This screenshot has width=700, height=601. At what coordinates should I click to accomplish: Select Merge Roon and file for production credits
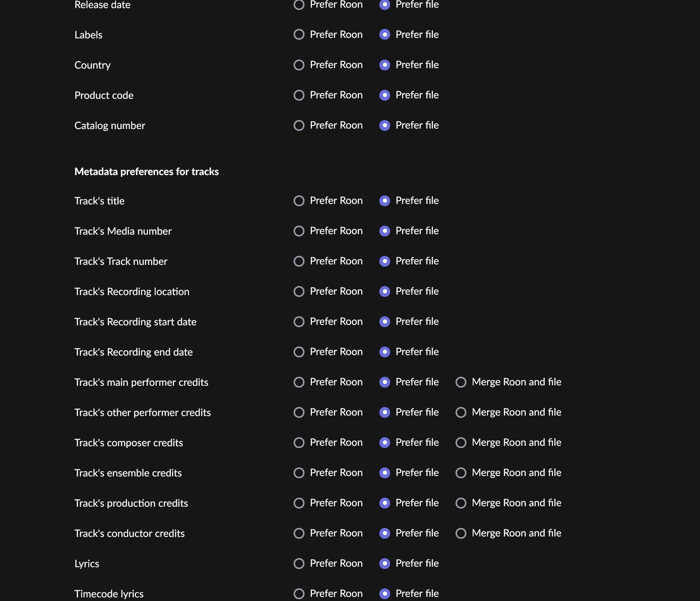461,503
